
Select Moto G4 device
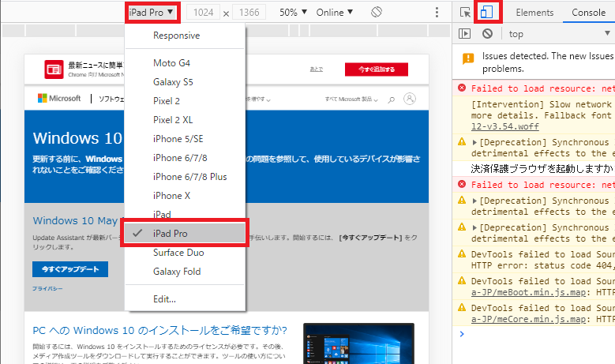tap(185, 62)
